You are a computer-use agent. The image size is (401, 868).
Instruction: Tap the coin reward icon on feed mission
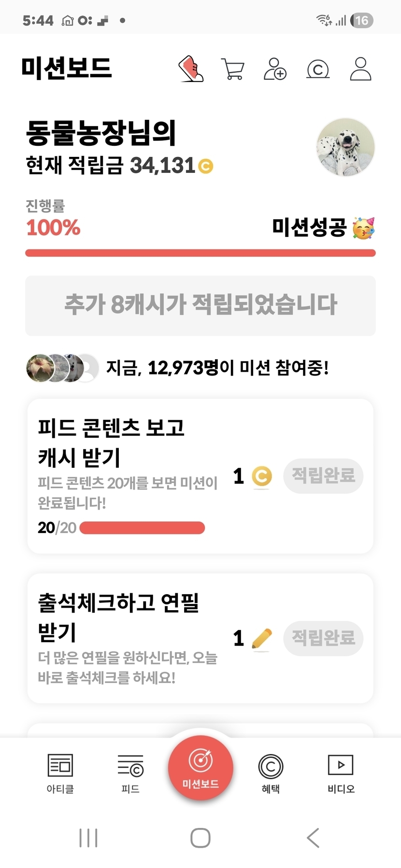pyautogui.click(x=262, y=476)
